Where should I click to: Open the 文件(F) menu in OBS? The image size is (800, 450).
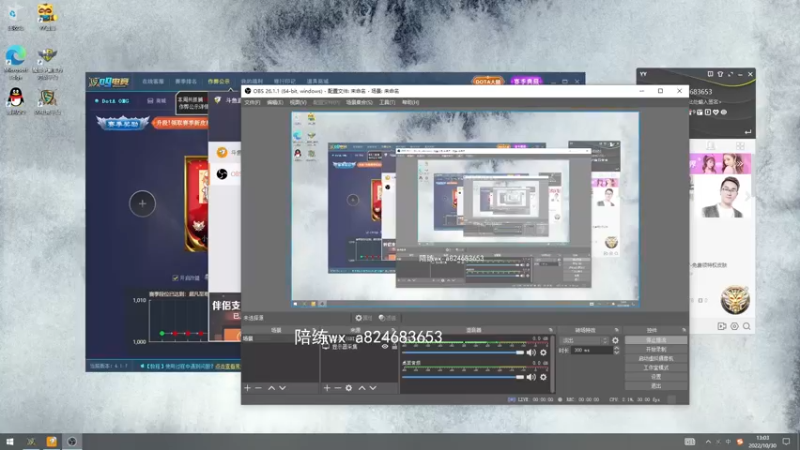pyautogui.click(x=252, y=103)
